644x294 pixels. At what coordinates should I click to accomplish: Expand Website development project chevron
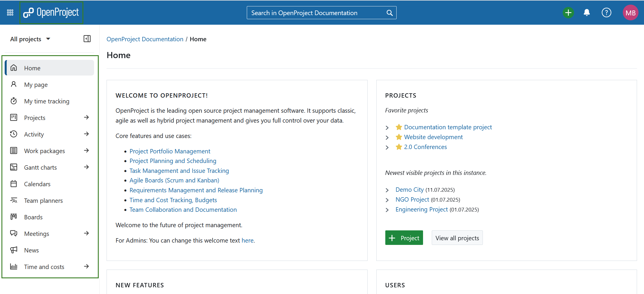click(387, 137)
